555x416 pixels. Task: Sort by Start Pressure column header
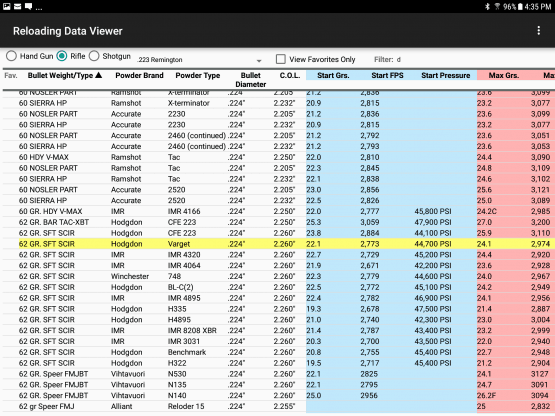[446, 75]
